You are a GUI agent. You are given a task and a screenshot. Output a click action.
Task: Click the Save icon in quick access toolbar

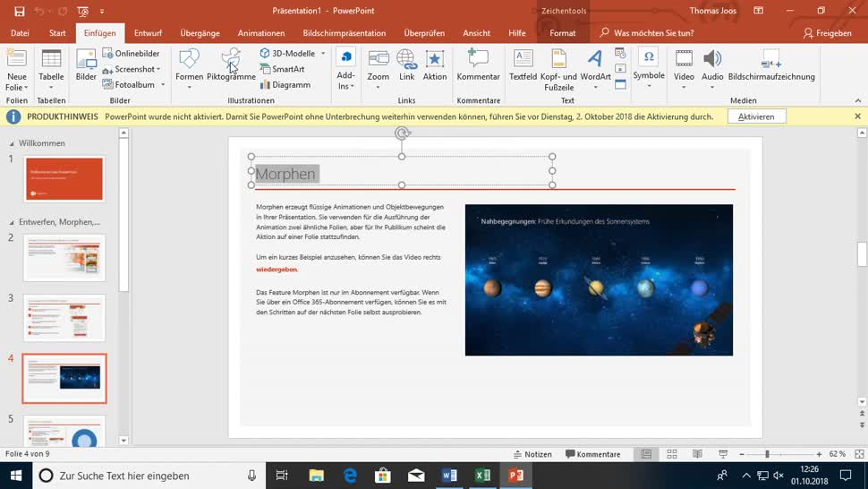[20, 11]
